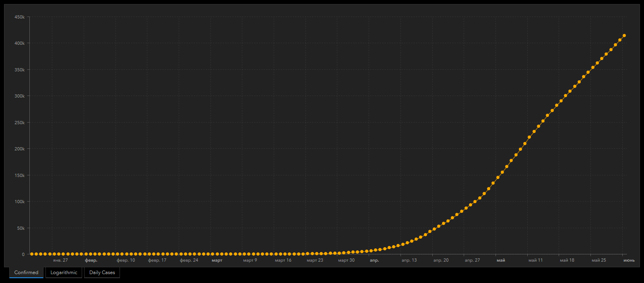Click the март 16 date label

283,260
